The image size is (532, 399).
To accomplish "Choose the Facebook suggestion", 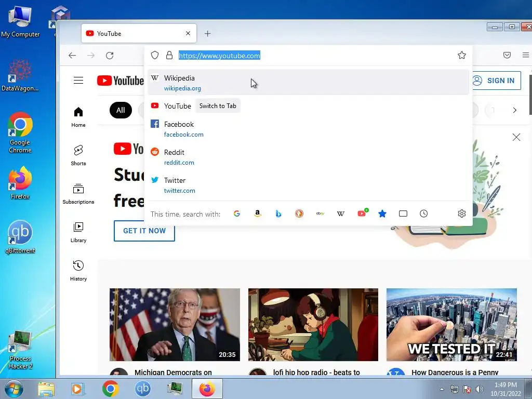I will (x=308, y=129).
